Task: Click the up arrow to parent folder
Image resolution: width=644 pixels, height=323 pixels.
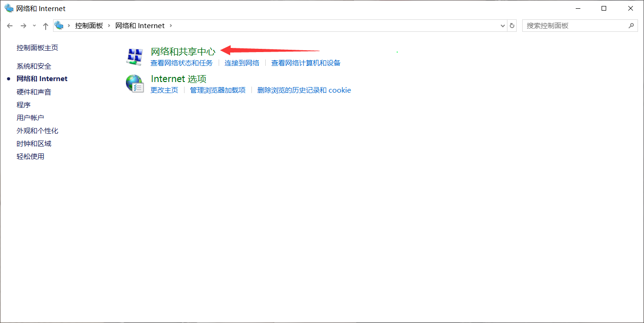Action: click(45, 26)
